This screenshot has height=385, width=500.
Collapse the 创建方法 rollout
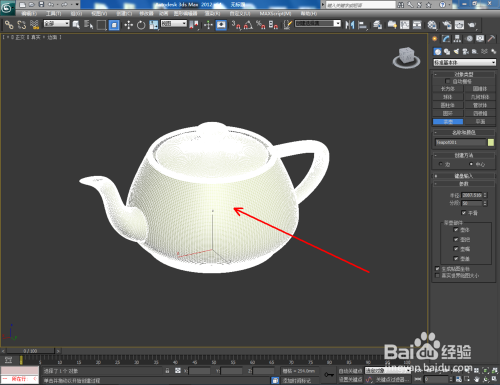coord(464,155)
